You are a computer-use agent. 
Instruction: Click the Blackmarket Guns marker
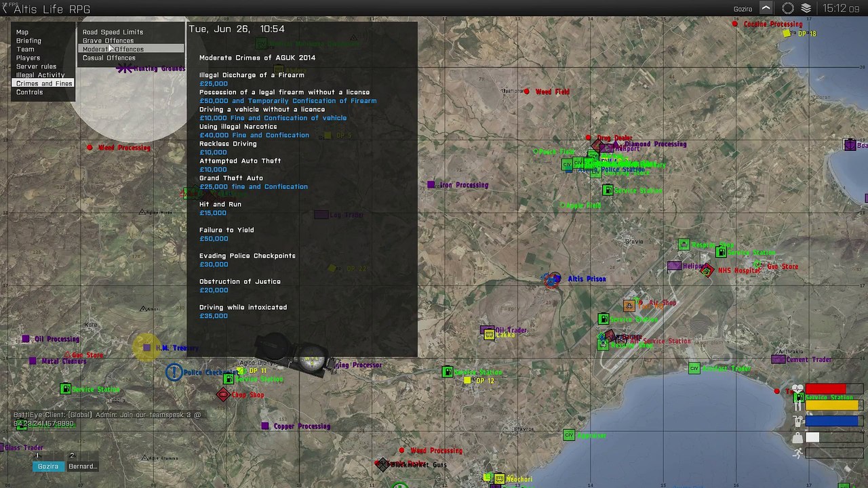[382, 464]
